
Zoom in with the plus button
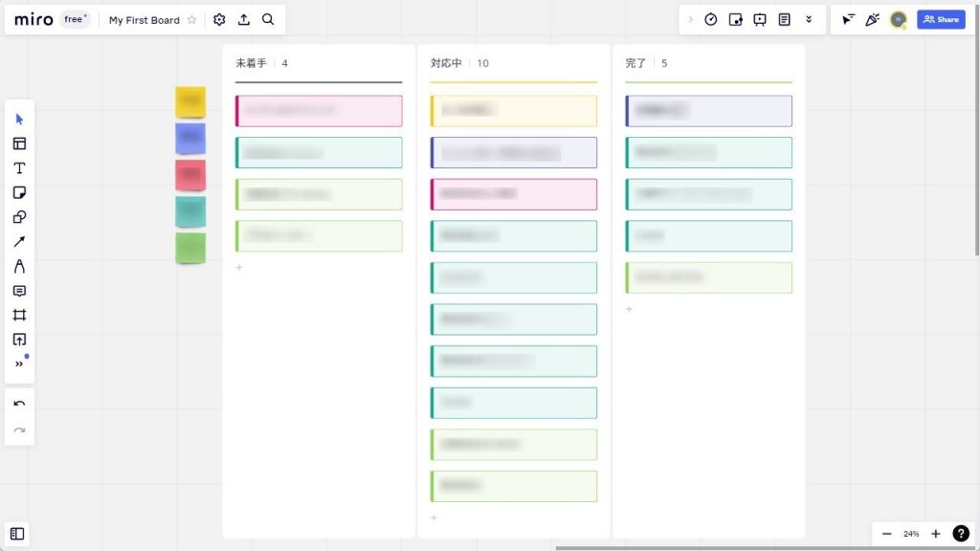[x=936, y=534]
